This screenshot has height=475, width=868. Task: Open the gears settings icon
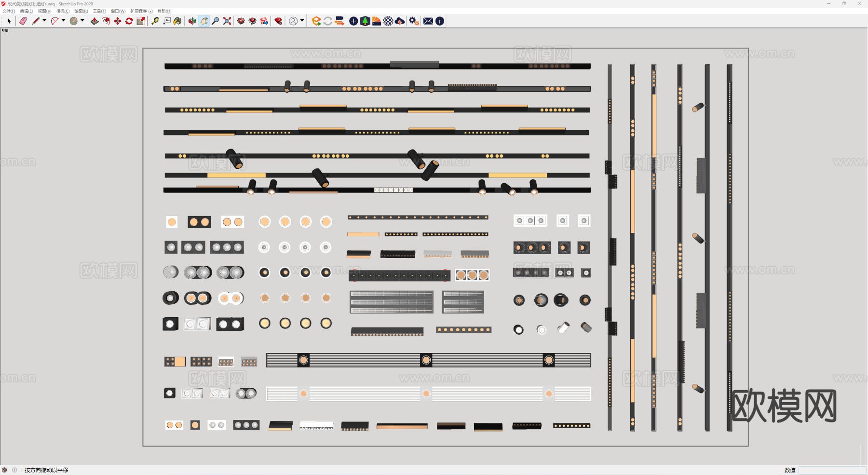pos(414,21)
